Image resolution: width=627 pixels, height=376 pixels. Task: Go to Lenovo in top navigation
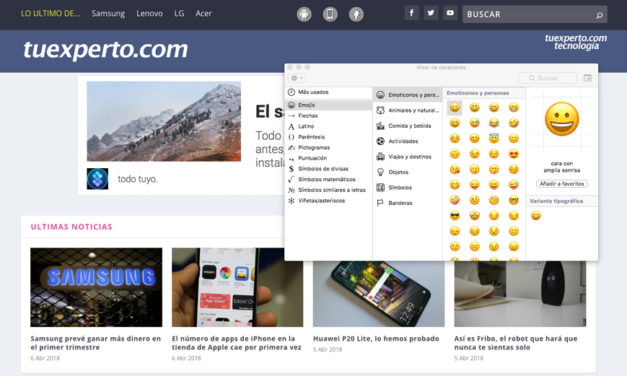(150, 13)
